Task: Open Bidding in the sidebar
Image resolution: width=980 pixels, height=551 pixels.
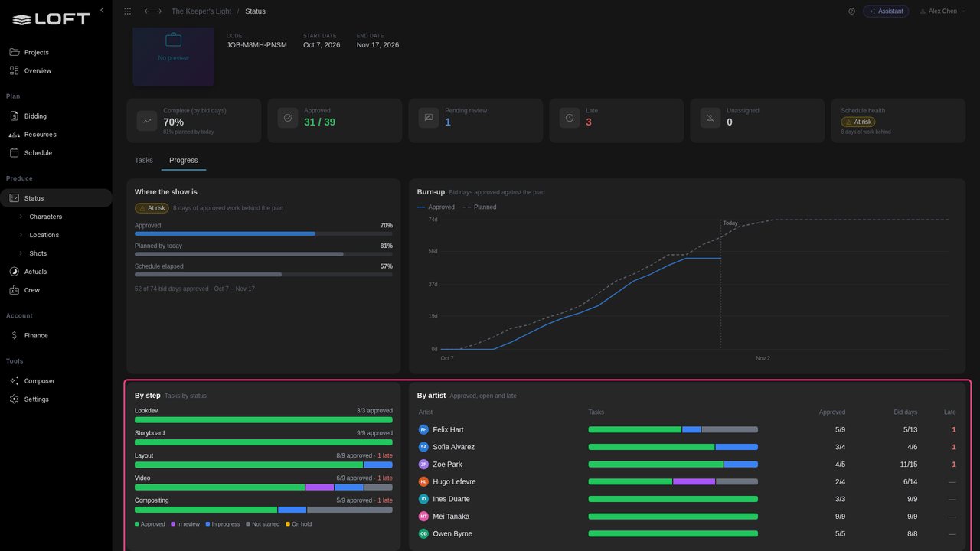Action: 56,116
